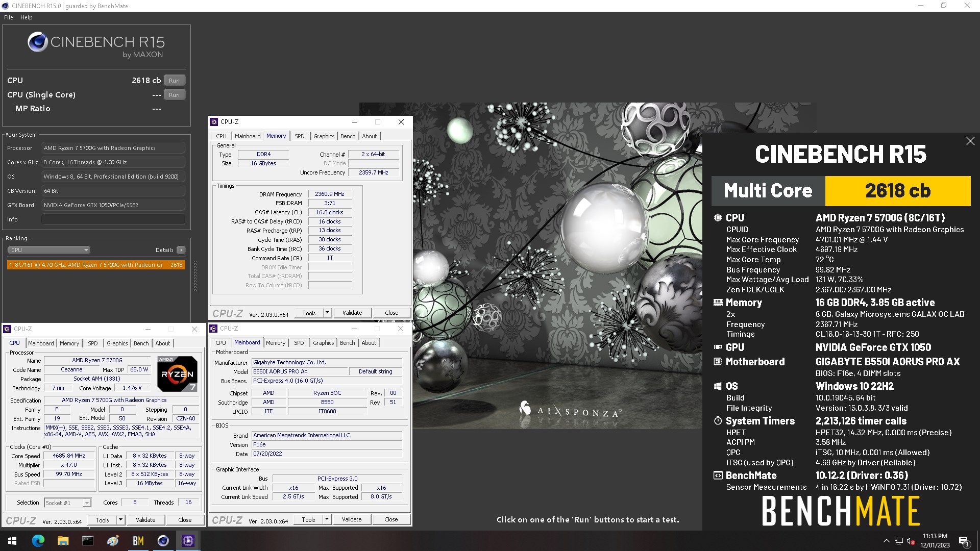Open the Windows Start menu
The image size is (980, 551).
[x=12, y=541]
